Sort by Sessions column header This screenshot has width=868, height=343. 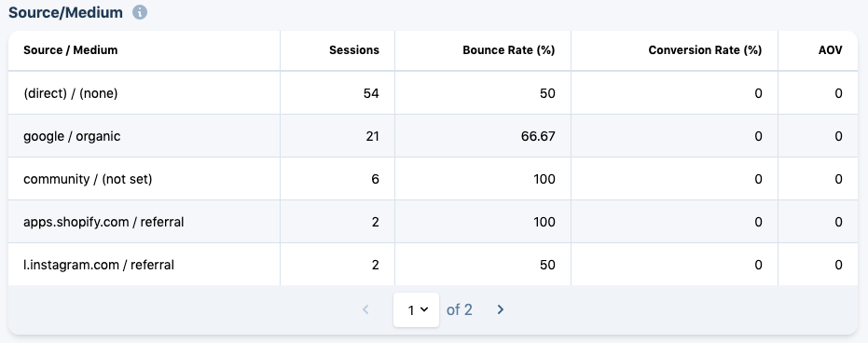(354, 50)
